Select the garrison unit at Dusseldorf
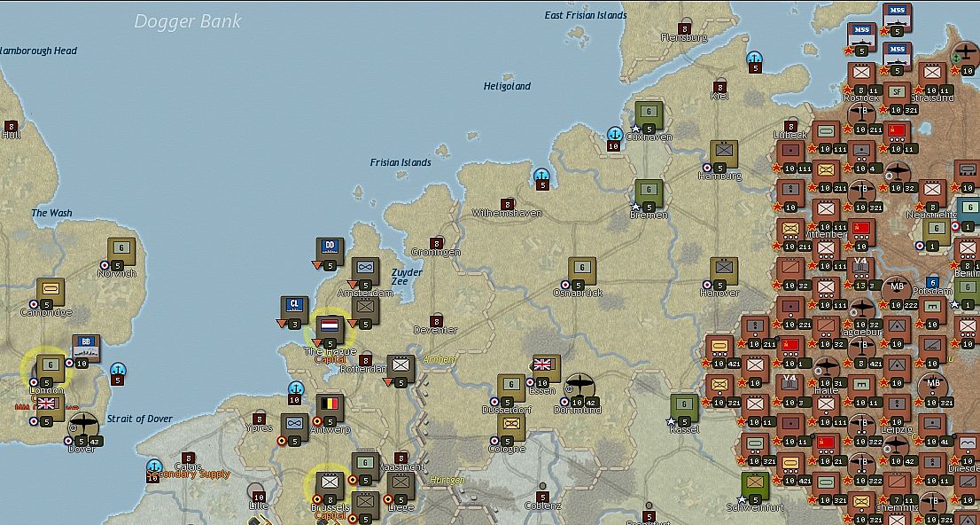The height and width of the screenshot is (525, 980). [510, 388]
